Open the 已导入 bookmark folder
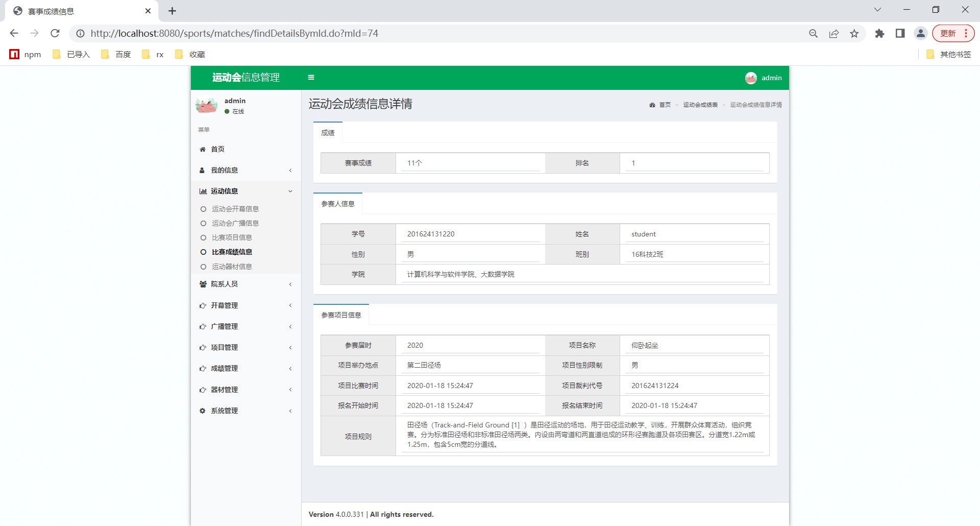This screenshot has width=980, height=526. point(71,54)
